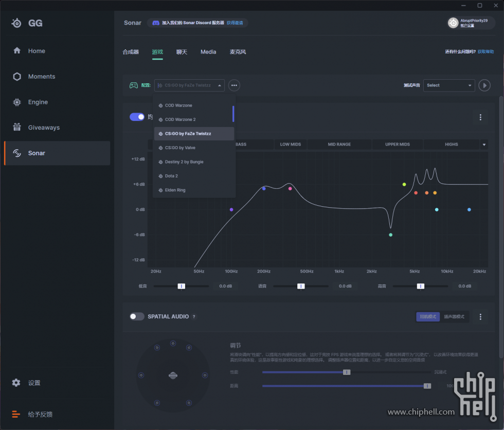The image size is (504, 430).
Task: Choose the COD Warzone 2 preset
Action: 194,119
